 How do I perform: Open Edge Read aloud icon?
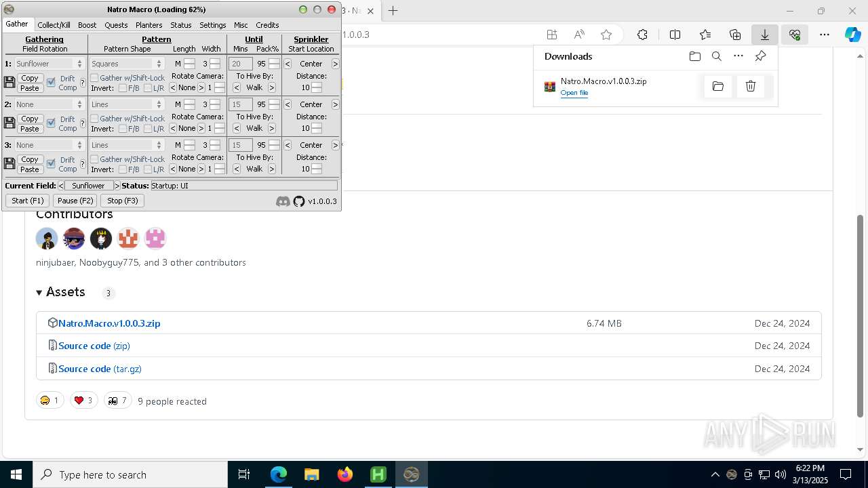pos(579,35)
